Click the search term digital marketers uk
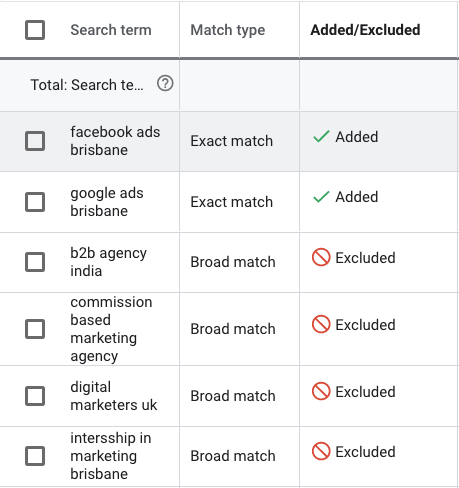This screenshot has height=488, width=459. [114, 396]
